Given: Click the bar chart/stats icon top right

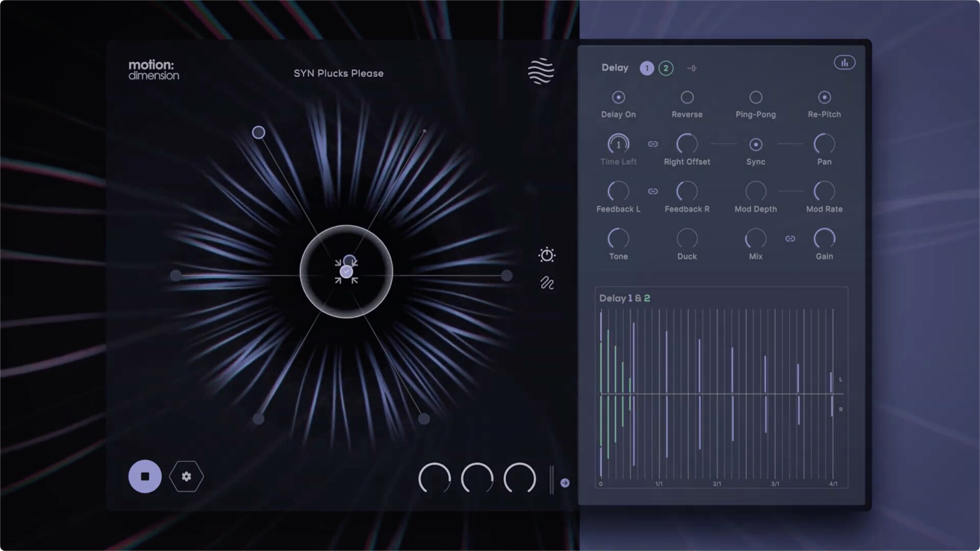Looking at the screenshot, I should pos(844,62).
